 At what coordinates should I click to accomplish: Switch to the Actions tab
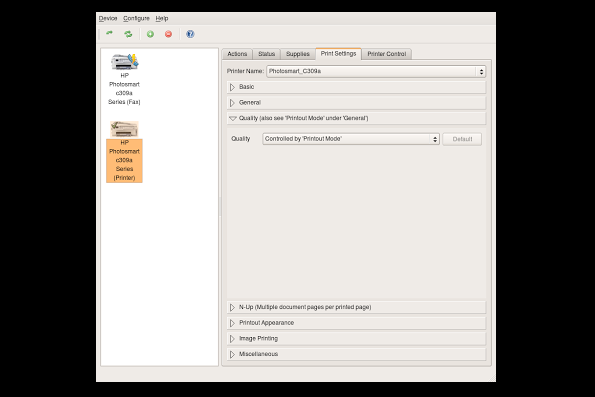coord(237,54)
